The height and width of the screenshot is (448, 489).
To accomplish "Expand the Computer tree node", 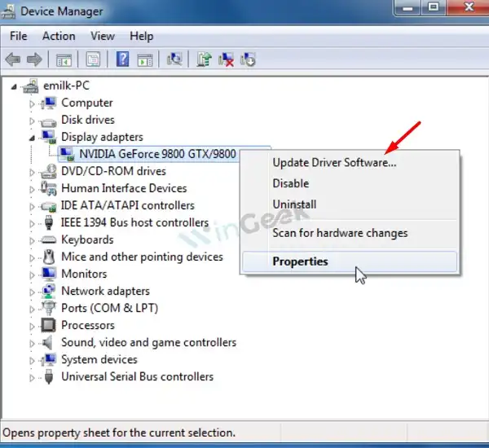I will coord(32,103).
